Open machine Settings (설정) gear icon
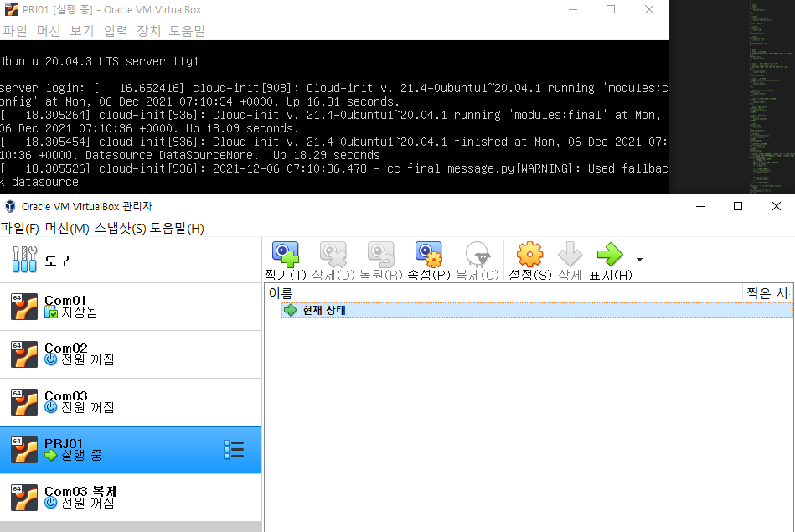 529,255
